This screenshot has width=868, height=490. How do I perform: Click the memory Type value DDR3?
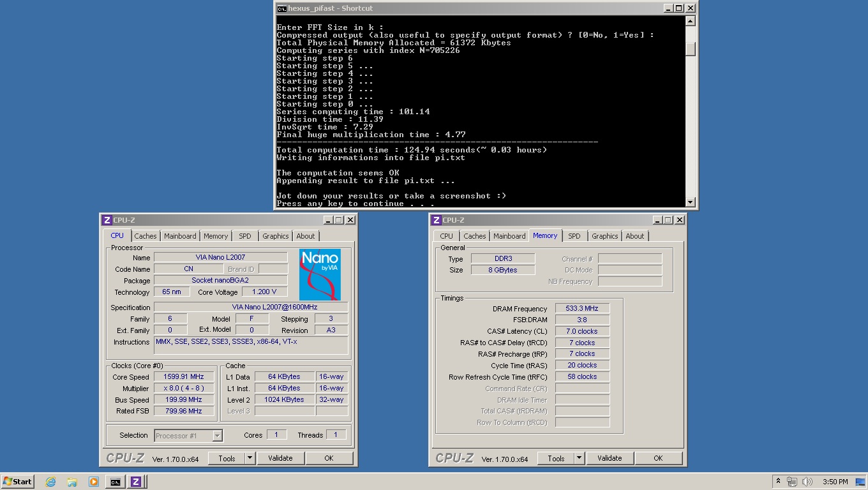pos(503,258)
